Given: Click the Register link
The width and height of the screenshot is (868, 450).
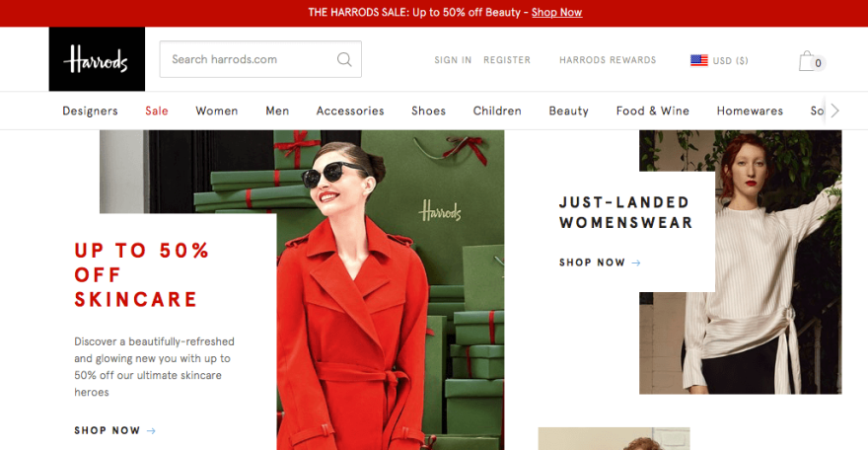Looking at the screenshot, I should [x=507, y=60].
